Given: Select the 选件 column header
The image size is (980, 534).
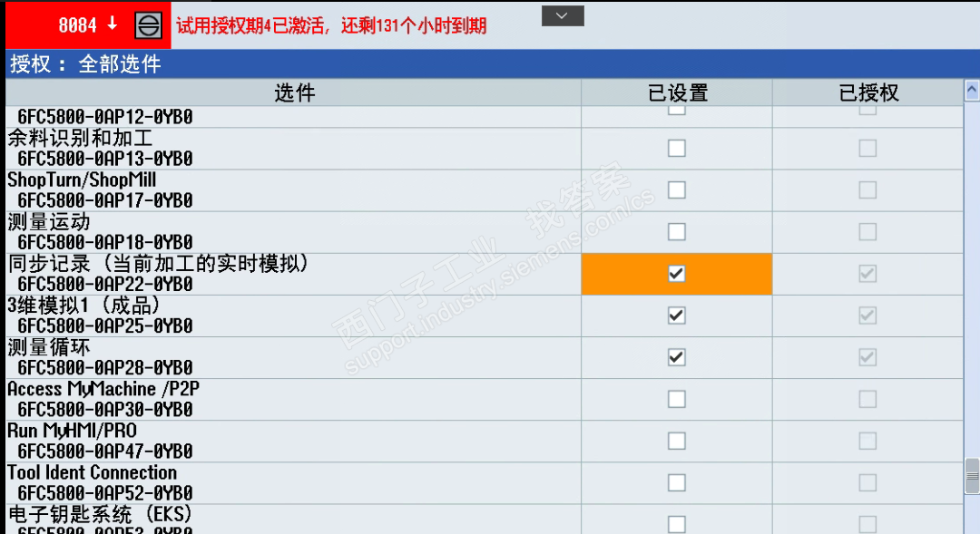Looking at the screenshot, I should (294, 92).
